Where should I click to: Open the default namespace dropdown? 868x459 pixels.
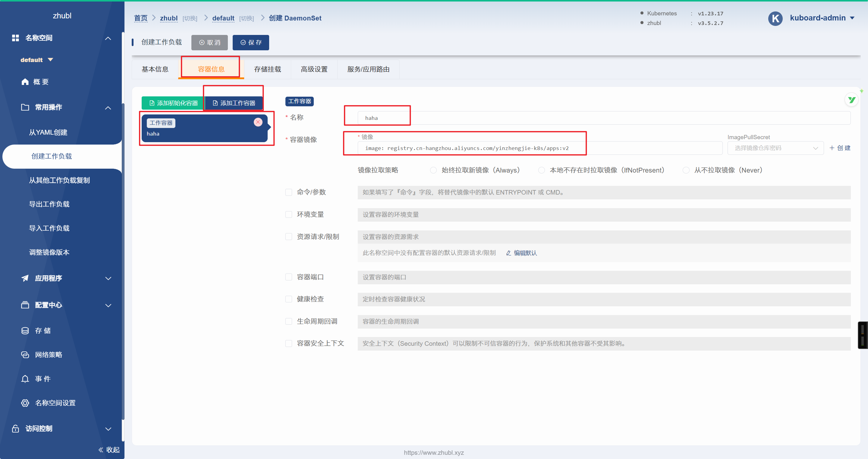pos(37,60)
